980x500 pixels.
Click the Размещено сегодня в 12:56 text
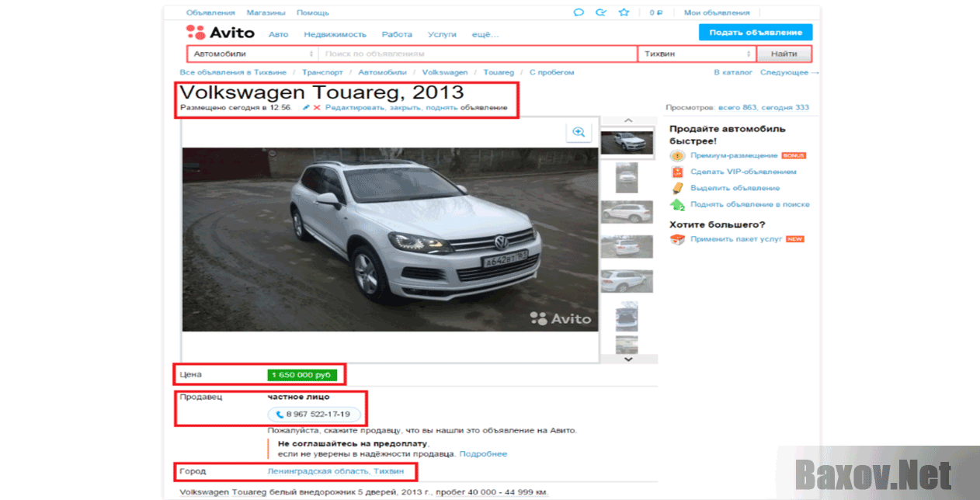(236, 107)
